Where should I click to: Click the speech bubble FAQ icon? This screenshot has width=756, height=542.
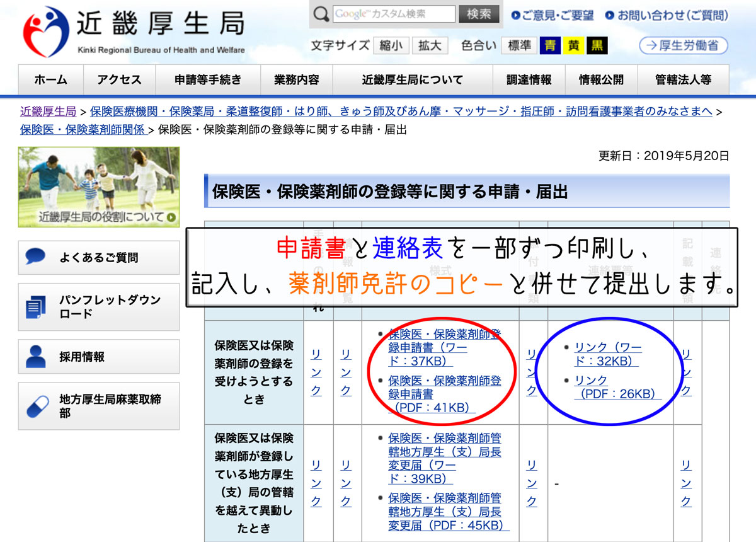(36, 257)
